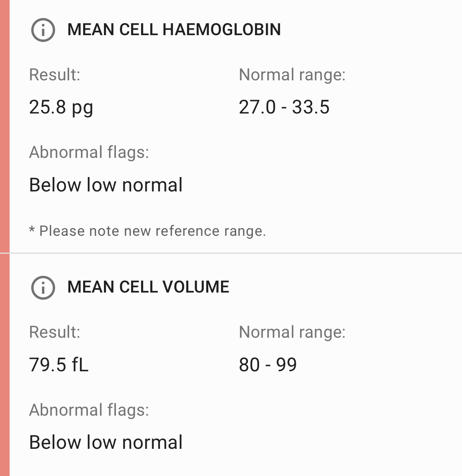This screenshot has height=476, width=462.
Task: Click the 79.5 fL result value
Action: 59,364
